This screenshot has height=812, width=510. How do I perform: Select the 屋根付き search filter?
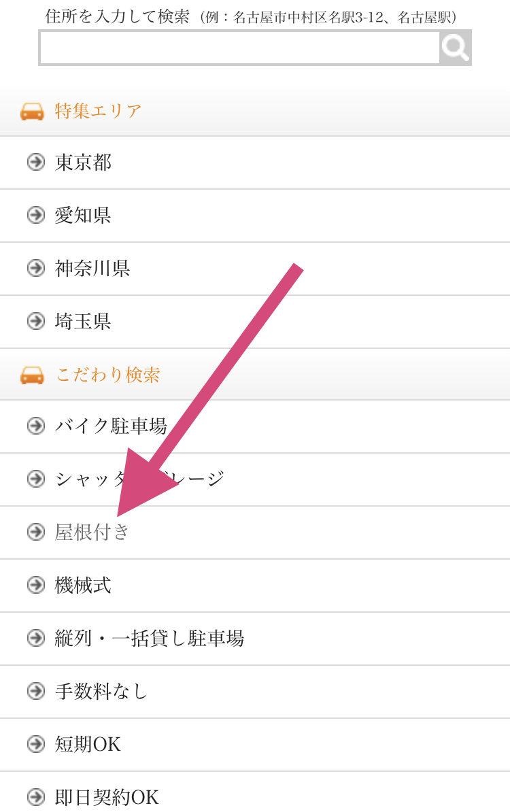92,532
